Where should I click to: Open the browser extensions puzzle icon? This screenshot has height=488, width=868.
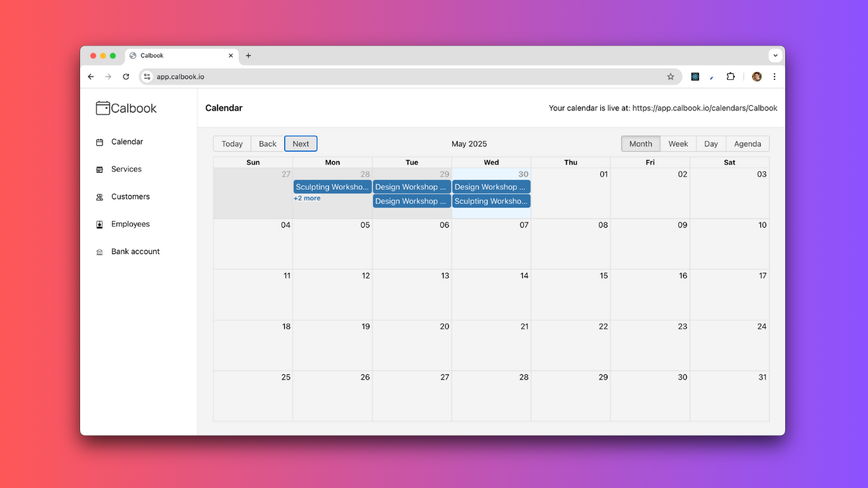click(x=730, y=77)
